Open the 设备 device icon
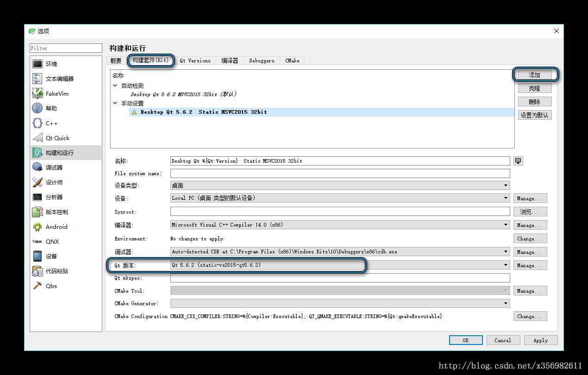The image size is (588, 375). click(38, 256)
